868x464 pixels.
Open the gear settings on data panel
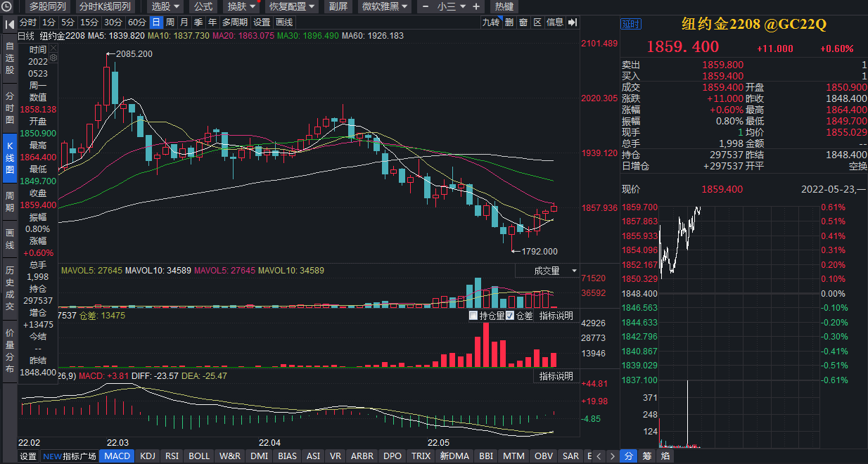click(x=53, y=58)
